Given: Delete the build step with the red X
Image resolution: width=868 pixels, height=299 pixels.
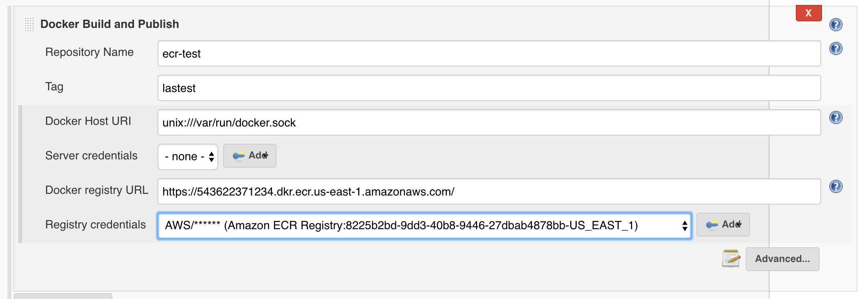Looking at the screenshot, I should [x=809, y=13].
